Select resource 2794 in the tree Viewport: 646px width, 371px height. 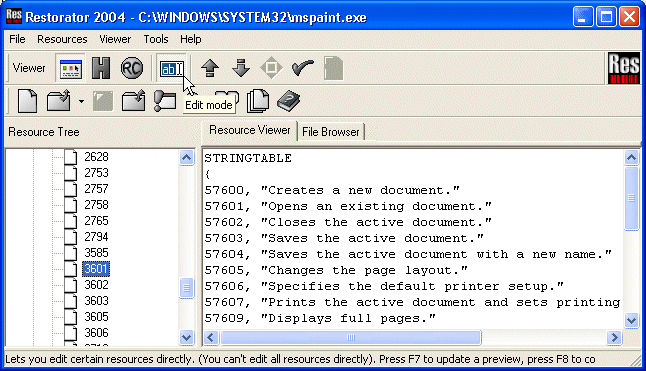tap(96, 237)
